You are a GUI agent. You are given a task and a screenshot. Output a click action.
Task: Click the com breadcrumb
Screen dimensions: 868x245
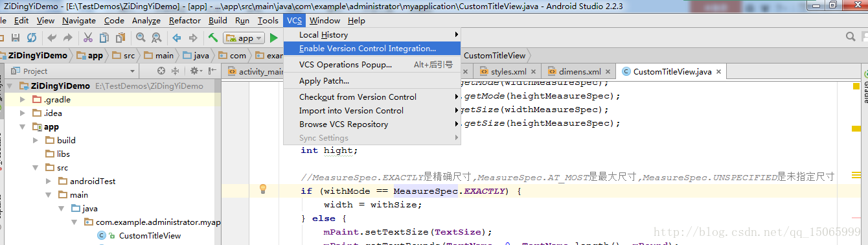(x=233, y=56)
